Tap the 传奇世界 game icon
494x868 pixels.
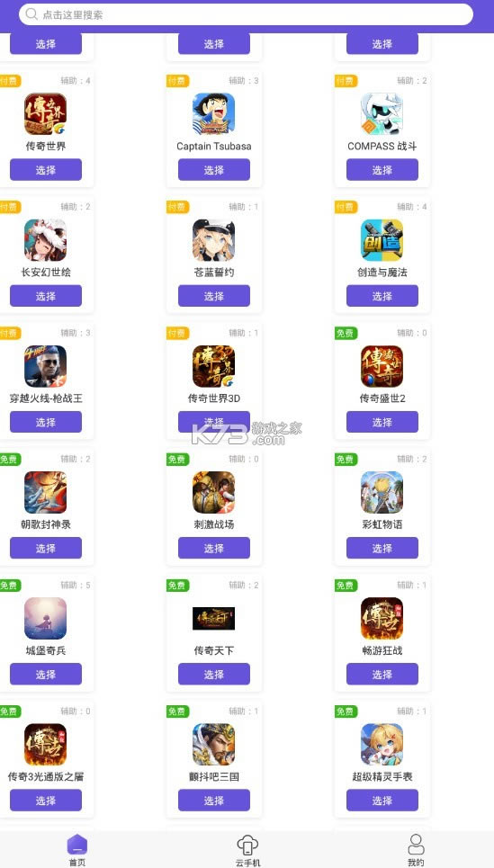coord(45,114)
